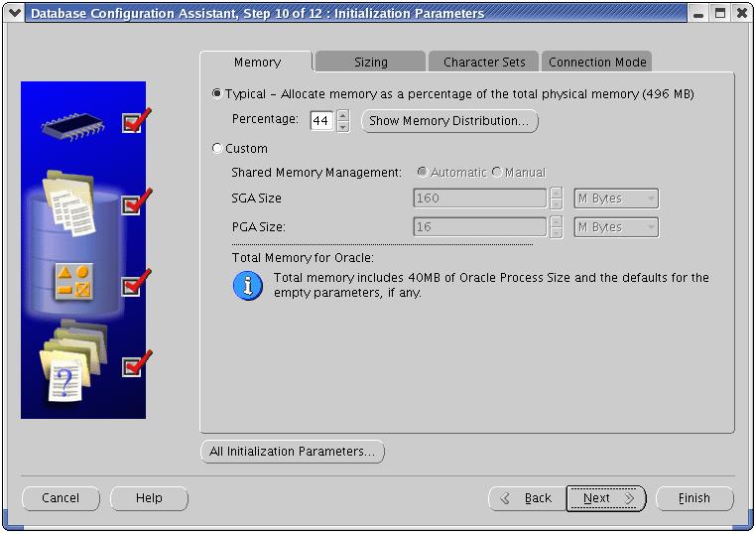This screenshot has height=534, width=756.
Task: Click the blue information icon
Action: 247,286
